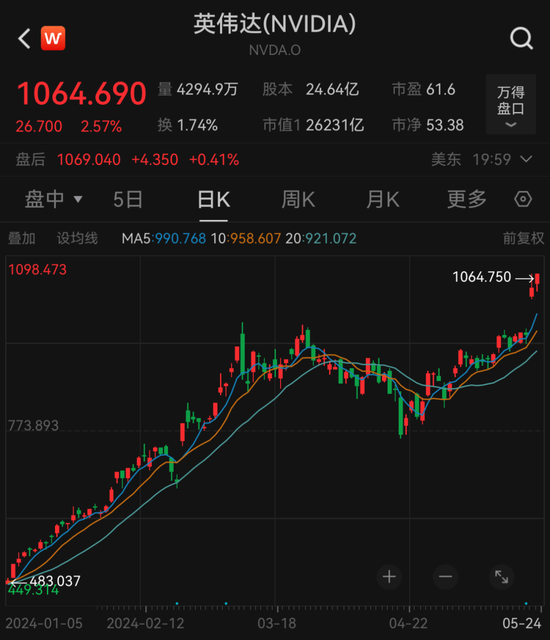Zoom in chart with plus button

(389, 577)
